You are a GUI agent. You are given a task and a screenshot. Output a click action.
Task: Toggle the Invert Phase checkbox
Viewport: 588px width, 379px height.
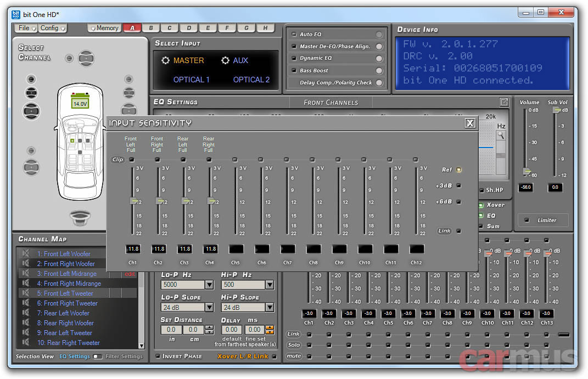coord(158,356)
